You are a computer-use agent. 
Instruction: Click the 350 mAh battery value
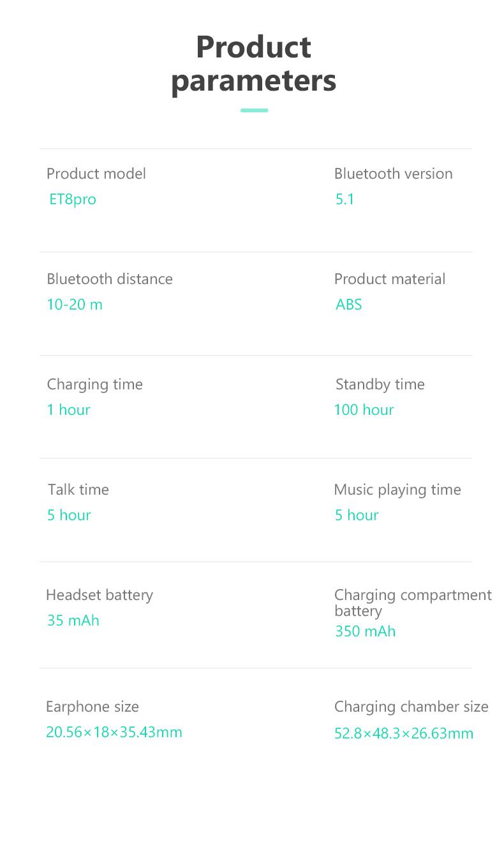tap(366, 631)
